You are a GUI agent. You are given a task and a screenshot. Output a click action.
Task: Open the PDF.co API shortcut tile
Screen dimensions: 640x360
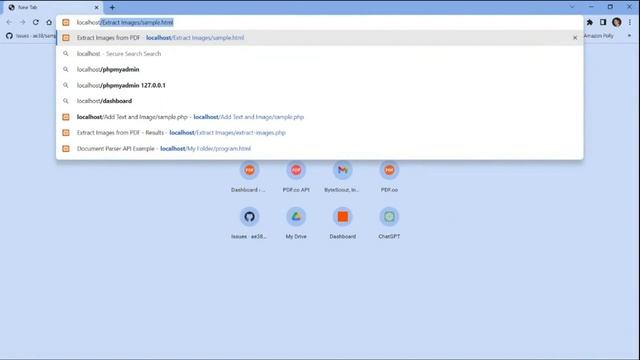tap(296, 177)
